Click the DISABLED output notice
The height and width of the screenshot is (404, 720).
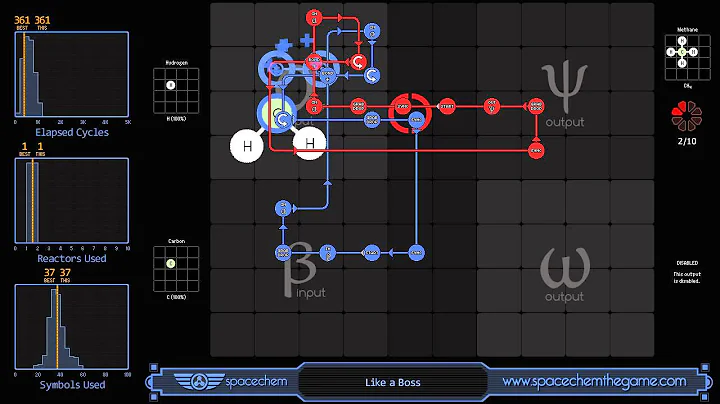(687, 272)
